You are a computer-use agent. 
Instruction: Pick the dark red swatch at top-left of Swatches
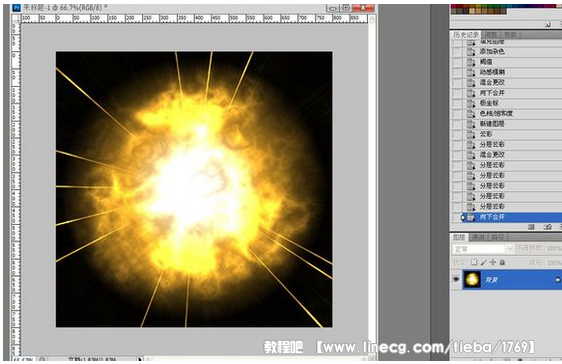[454, 6]
